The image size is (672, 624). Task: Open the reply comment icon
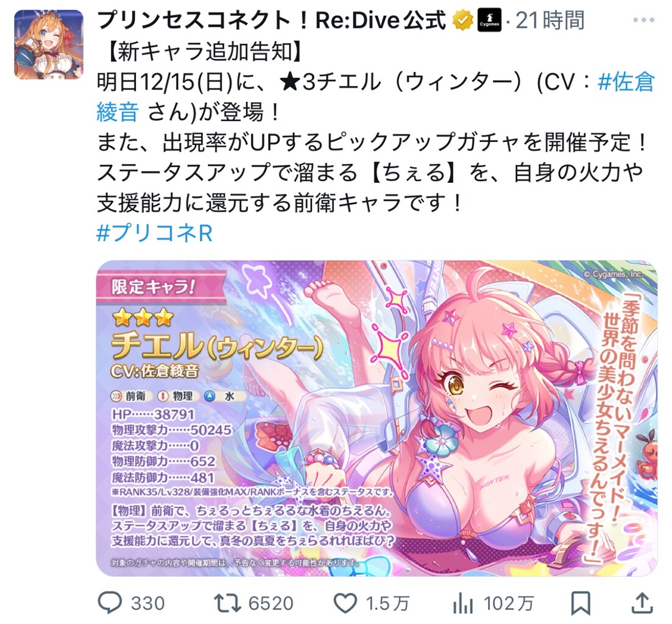tap(110, 603)
